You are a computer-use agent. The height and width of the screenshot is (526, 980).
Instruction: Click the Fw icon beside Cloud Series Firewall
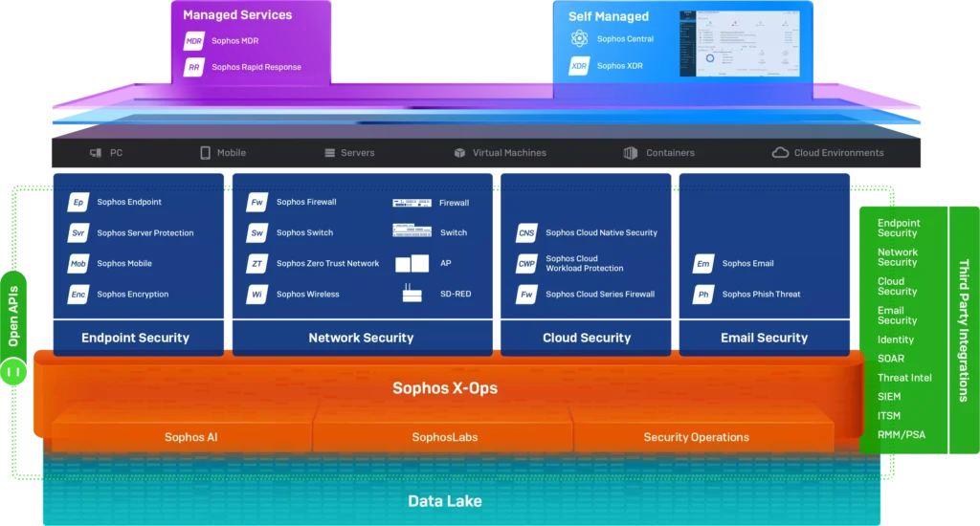point(526,295)
